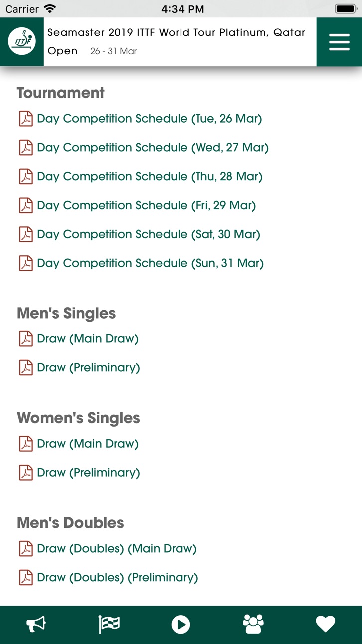Viewport: 362px width, 644px height.
Task: Open the players group icon
Action: (x=253, y=624)
